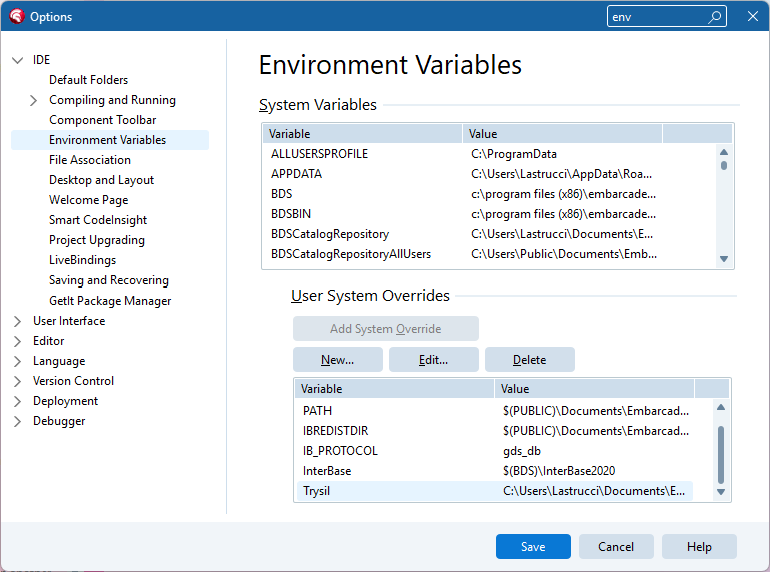Open the Component Toolbar page
Image resolution: width=770 pixels, height=572 pixels.
[103, 120]
